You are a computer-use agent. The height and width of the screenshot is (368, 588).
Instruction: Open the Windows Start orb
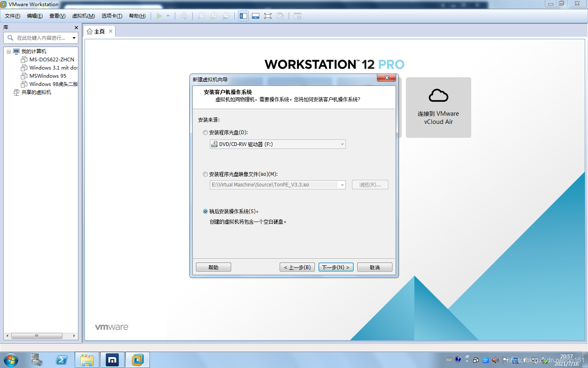(11, 360)
